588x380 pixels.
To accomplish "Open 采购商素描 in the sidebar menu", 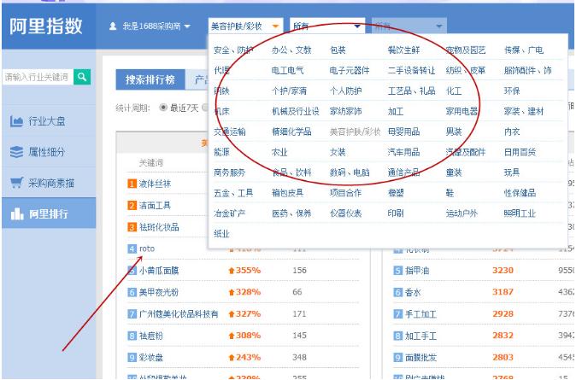I will 49,183.
